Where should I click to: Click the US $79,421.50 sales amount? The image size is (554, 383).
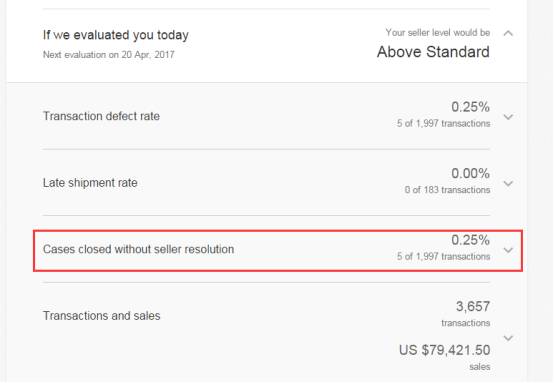[x=444, y=350]
